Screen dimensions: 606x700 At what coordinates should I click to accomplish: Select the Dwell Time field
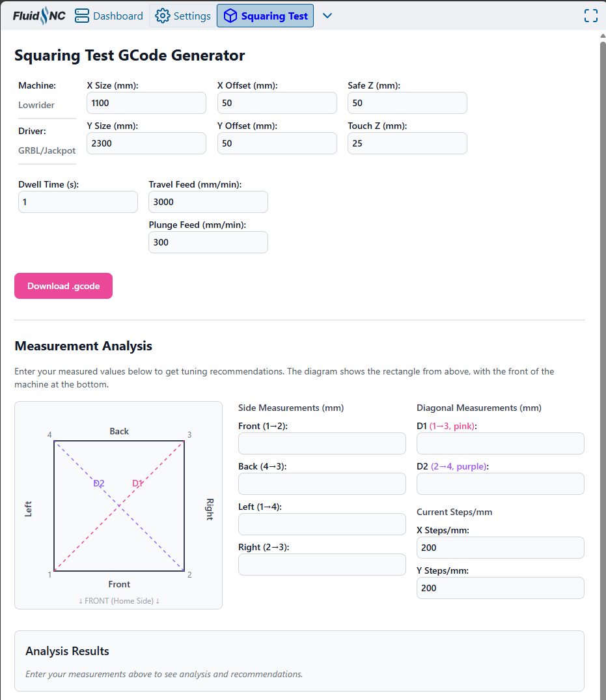(78, 202)
